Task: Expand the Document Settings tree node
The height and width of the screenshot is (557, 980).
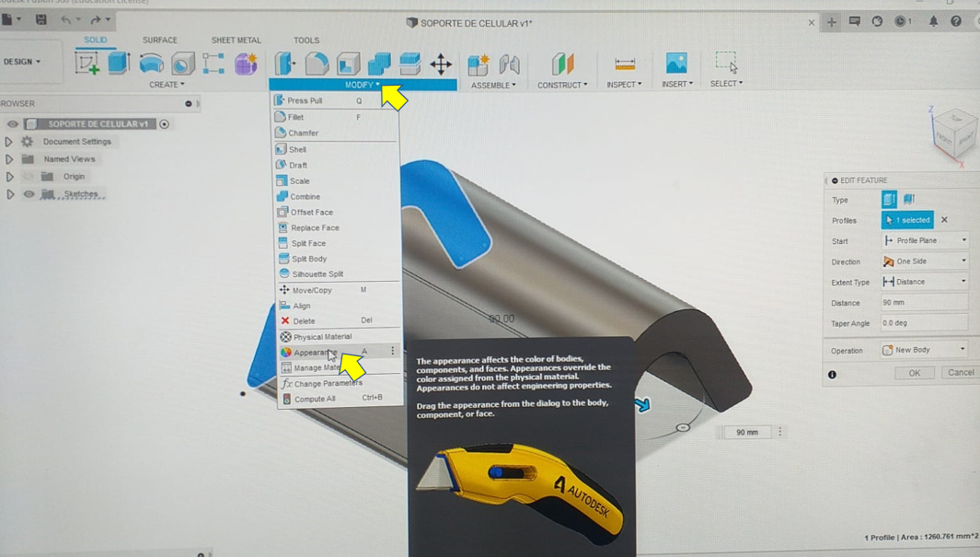Action: [9, 142]
